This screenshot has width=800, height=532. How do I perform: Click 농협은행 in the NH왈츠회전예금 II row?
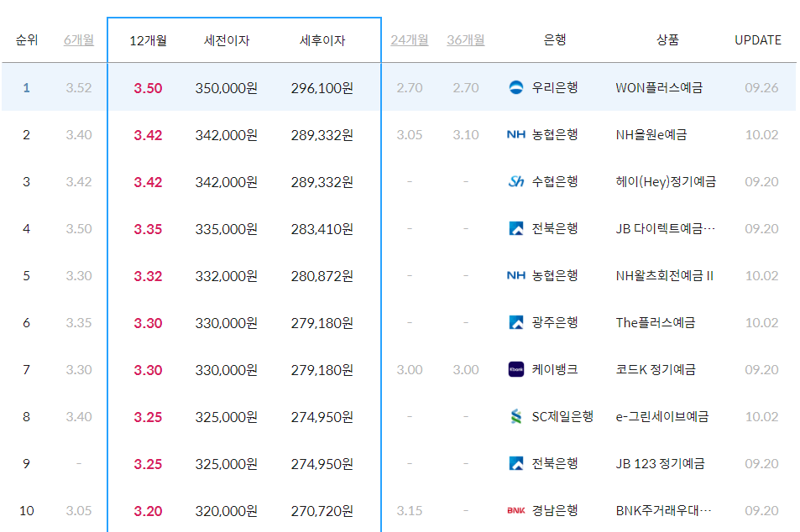555,275
